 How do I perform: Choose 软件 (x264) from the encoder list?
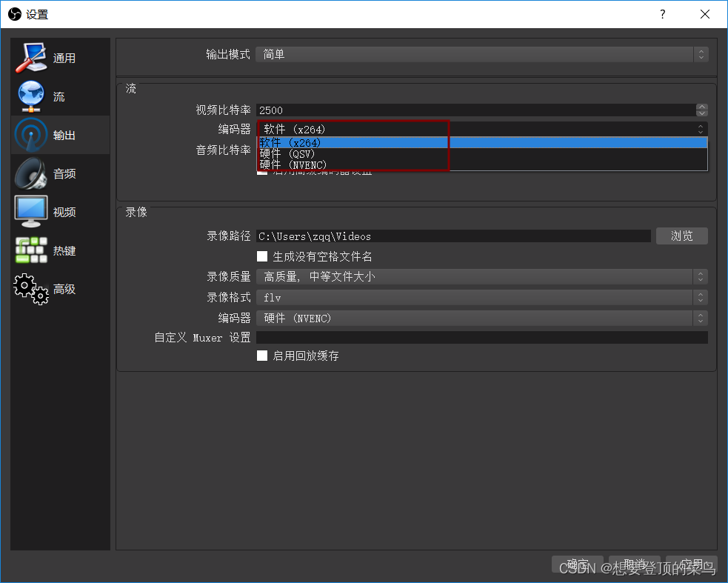point(482,143)
